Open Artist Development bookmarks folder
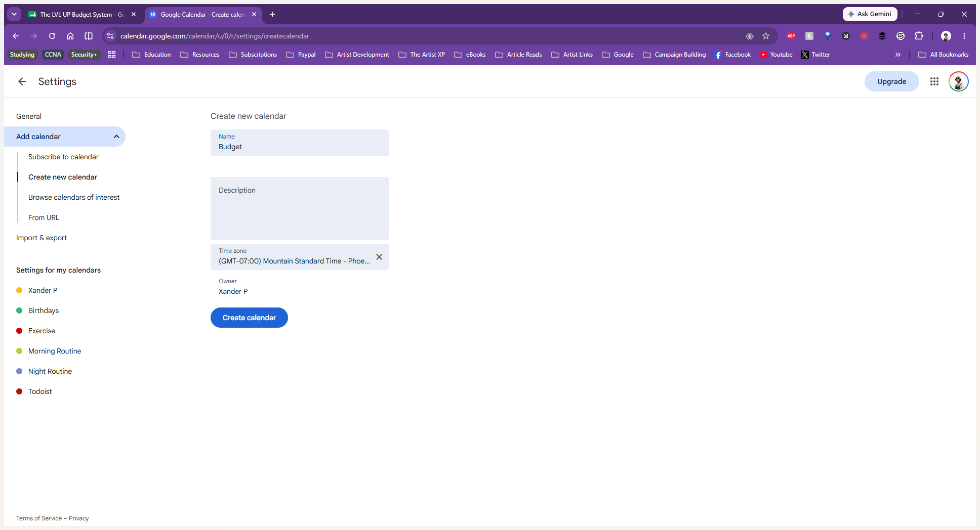 coord(357,55)
